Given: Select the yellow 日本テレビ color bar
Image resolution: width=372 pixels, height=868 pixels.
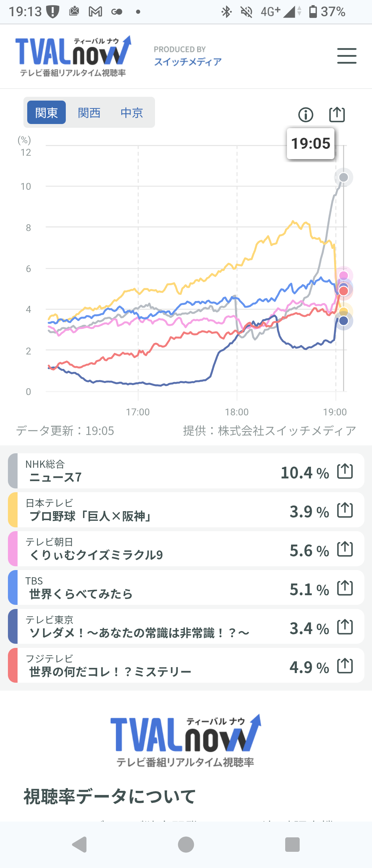Looking at the screenshot, I should 13,510.
